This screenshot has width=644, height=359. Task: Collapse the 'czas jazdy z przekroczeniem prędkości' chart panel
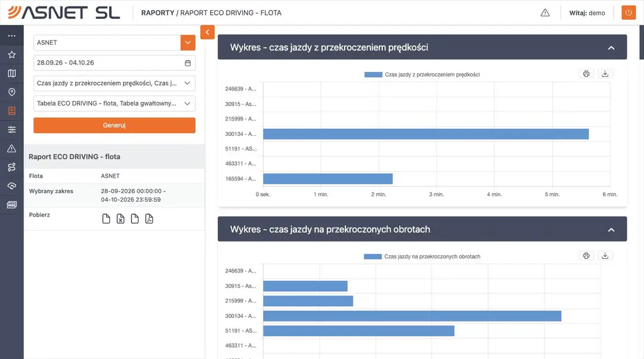(611, 48)
